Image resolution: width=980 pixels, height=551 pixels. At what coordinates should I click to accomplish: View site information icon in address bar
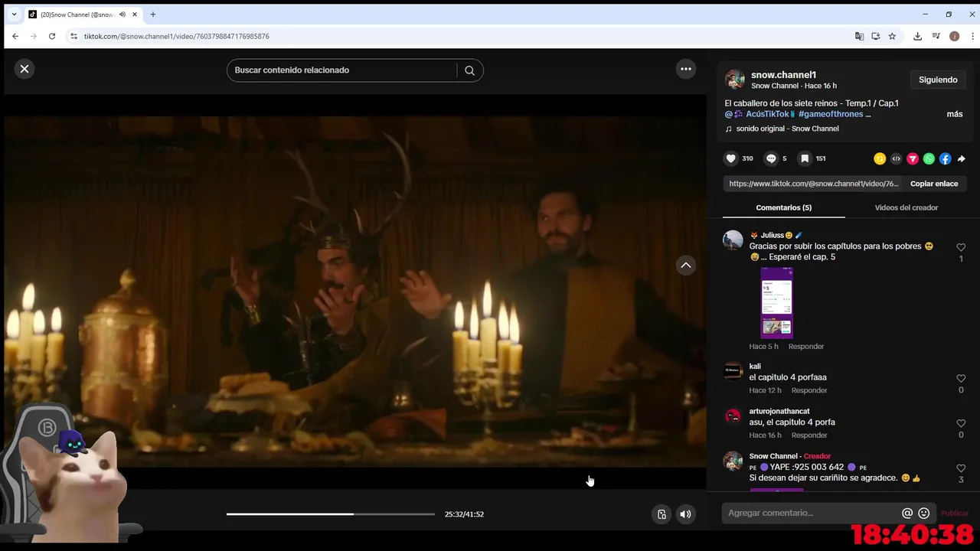click(x=73, y=36)
